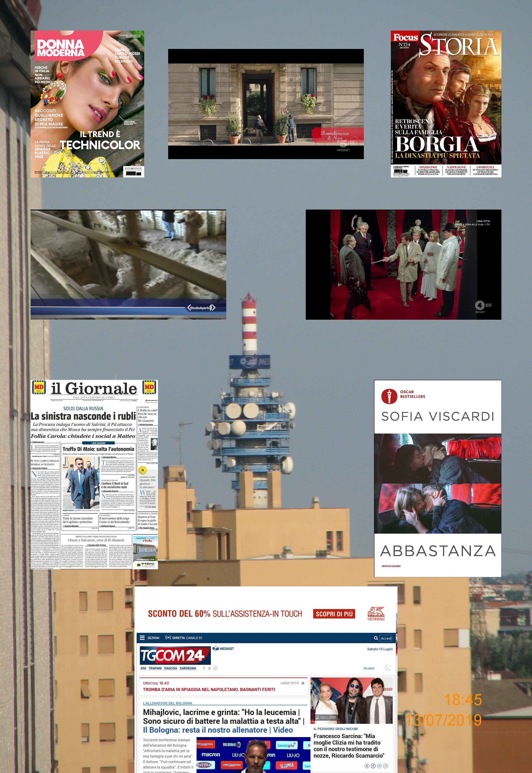Click the il Giornale front page image
532x773 pixels.
point(94,474)
